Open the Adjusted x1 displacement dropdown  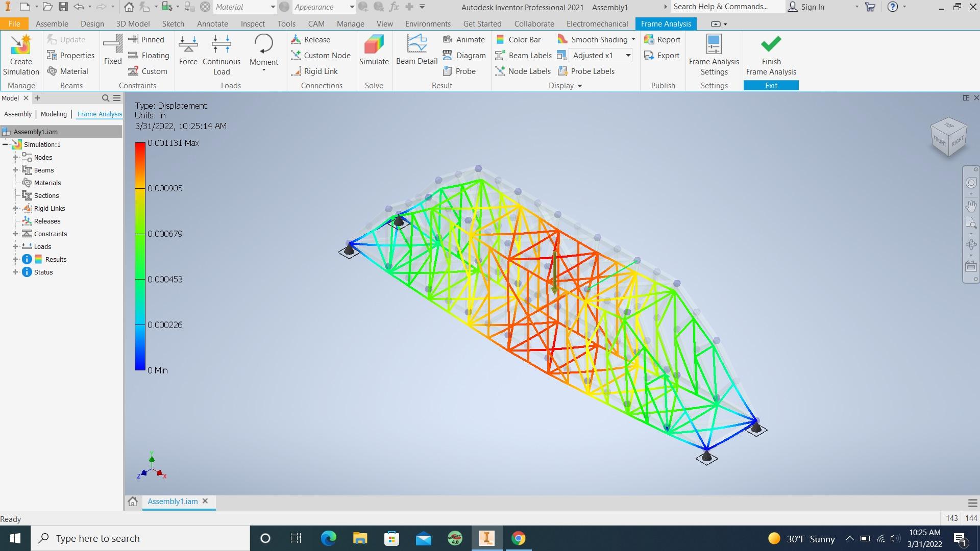point(628,55)
